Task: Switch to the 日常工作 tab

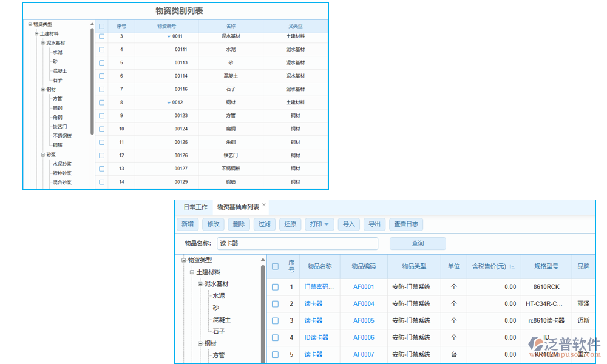Action: 195,207
